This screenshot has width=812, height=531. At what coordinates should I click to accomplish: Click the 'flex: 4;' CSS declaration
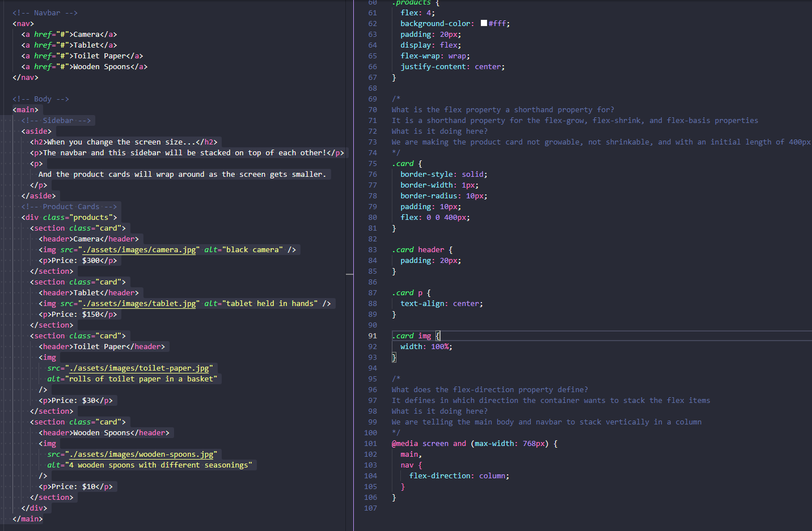pos(418,12)
